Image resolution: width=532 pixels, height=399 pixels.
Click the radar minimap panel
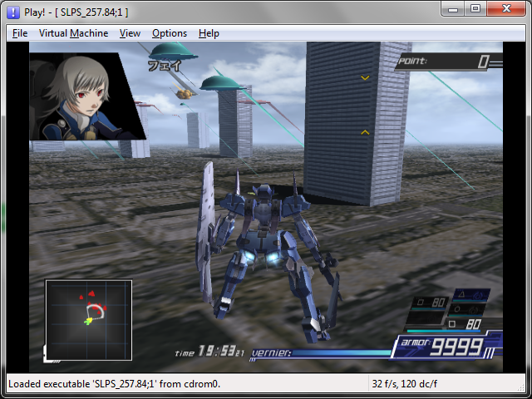point(89,320)
